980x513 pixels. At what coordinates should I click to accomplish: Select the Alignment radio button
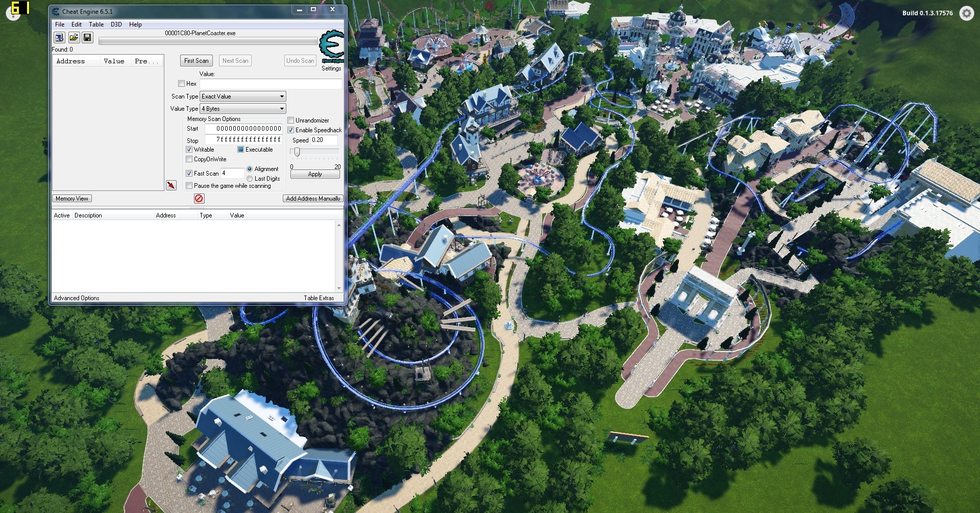click(x=250, y=169)
